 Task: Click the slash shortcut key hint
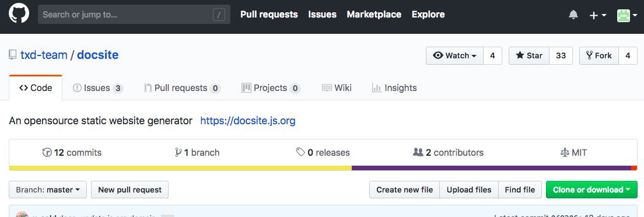[219, 15]
